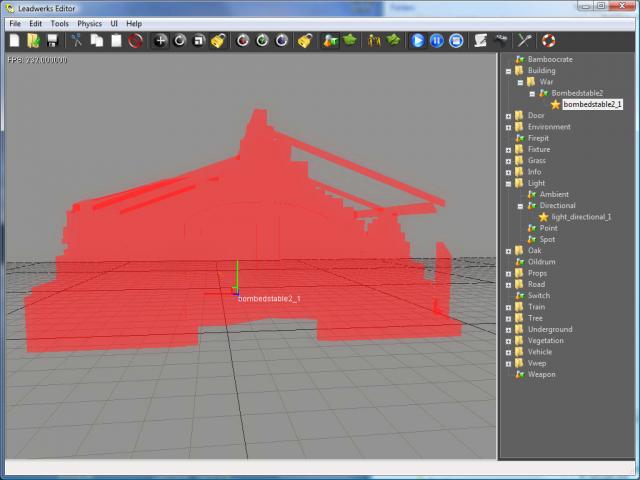Select the Move tool icon
The image size is (640, 480).
[160, 41]
